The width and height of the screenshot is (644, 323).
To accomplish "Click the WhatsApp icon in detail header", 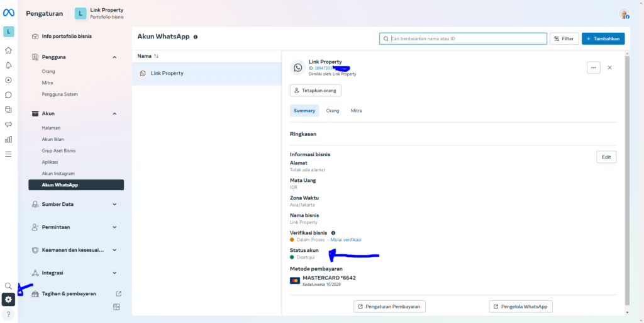I will pos(297,67).
